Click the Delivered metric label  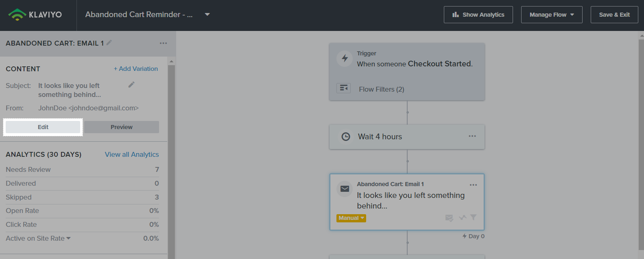[x=21, y=183]
